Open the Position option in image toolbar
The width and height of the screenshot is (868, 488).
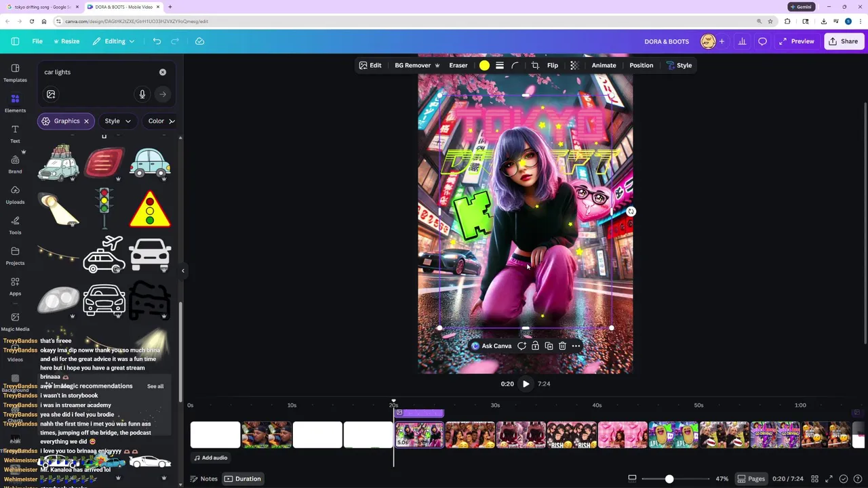pos(641,65)
